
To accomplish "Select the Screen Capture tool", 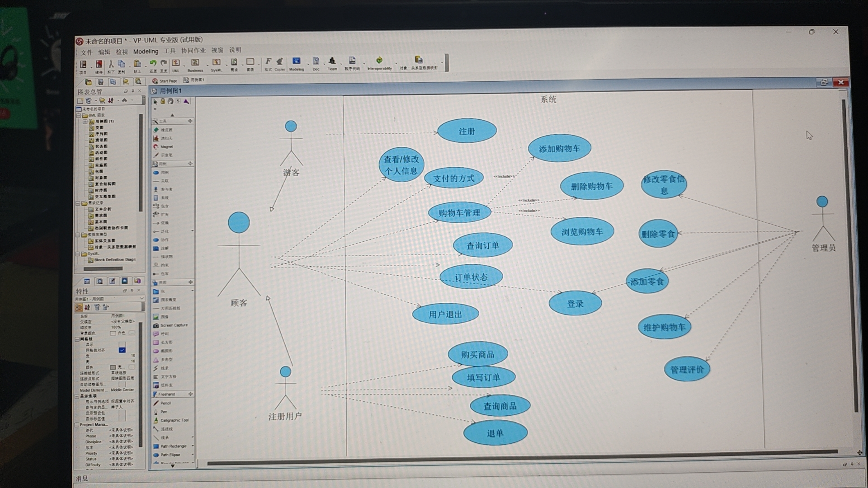I will 173,325.
